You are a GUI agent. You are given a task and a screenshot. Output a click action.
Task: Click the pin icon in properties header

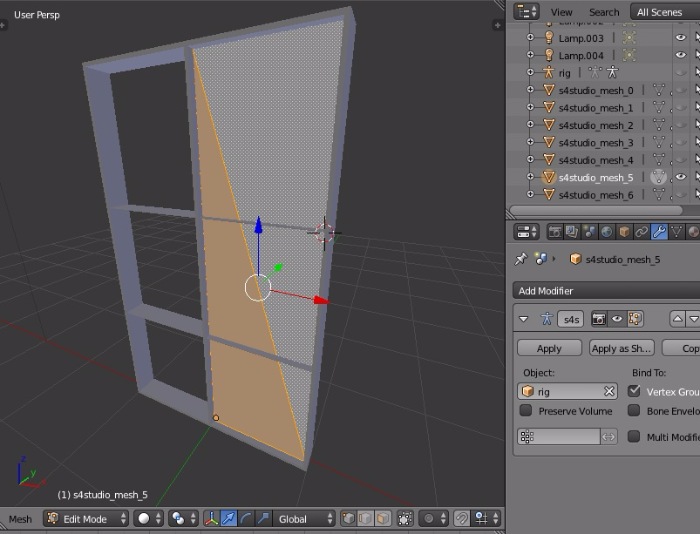(520, 259)
